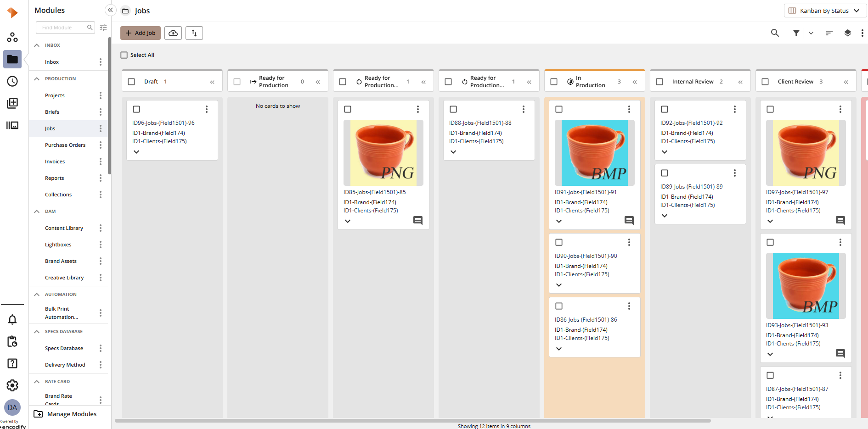
Task: Open the Specs Database module
Action: click(x=64, y=348)
